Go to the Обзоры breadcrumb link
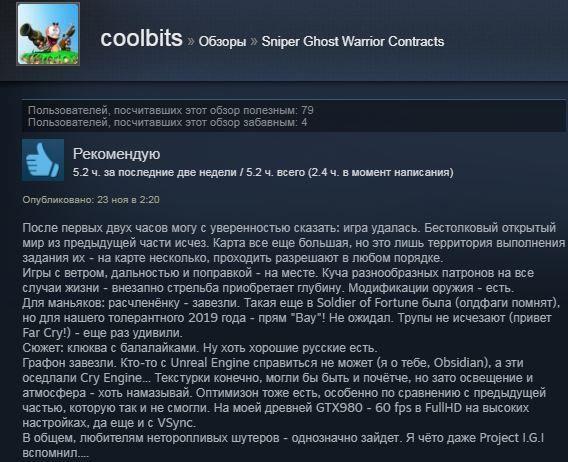 [x=222, y=41]
